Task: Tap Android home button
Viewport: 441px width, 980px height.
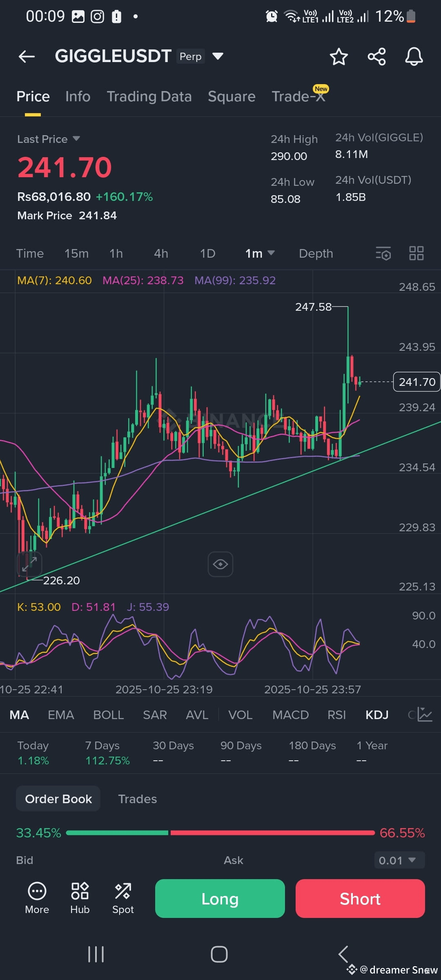Action: pyautogui.click(x=219, y=954)
